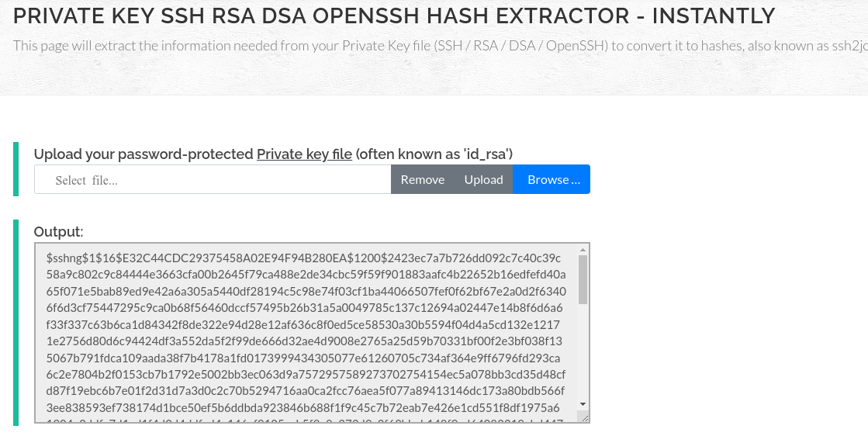This screenshot has height=443, width=868.
Task: Click the hash line starting with 58a9c802
Action: [x=306, y=275]
